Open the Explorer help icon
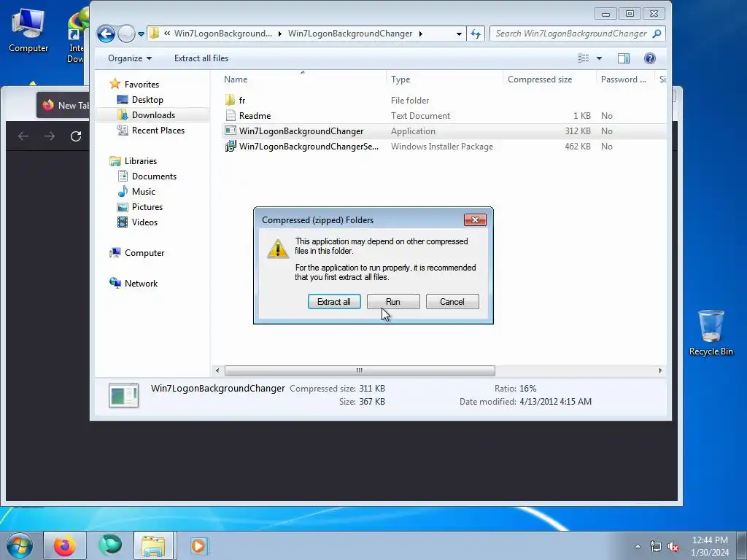 point(650,58)
